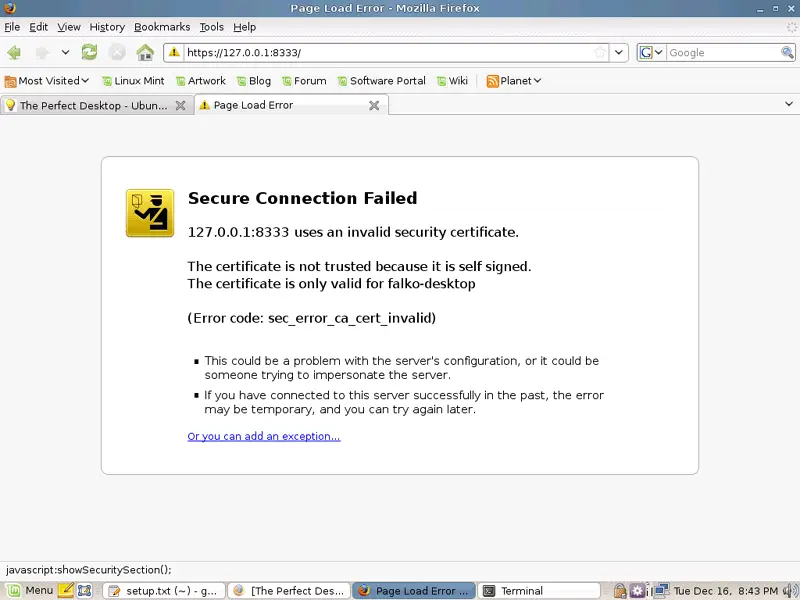Click the Firefox logo in the title bar
800x600 pixels.
(x=10, y=8)
